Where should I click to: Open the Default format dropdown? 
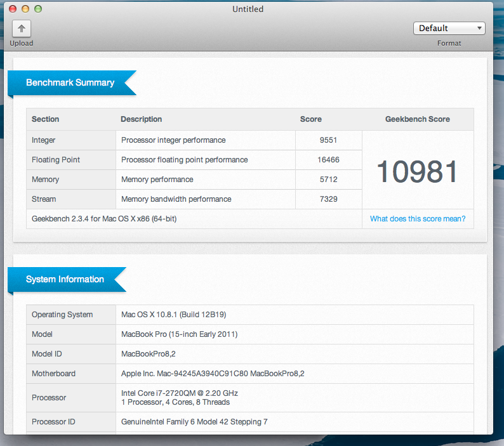pyautogui.click(x=449, y=29)
